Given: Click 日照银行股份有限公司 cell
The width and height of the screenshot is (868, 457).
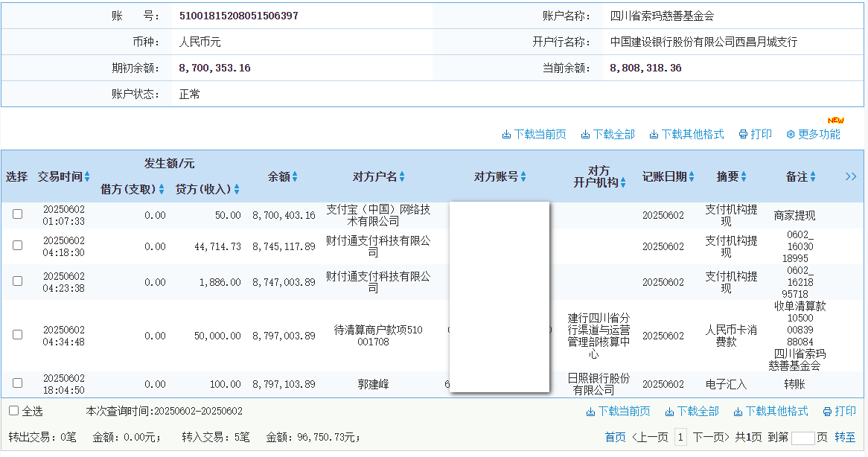Looking at the screenshot, I should (x=599, y=384).
